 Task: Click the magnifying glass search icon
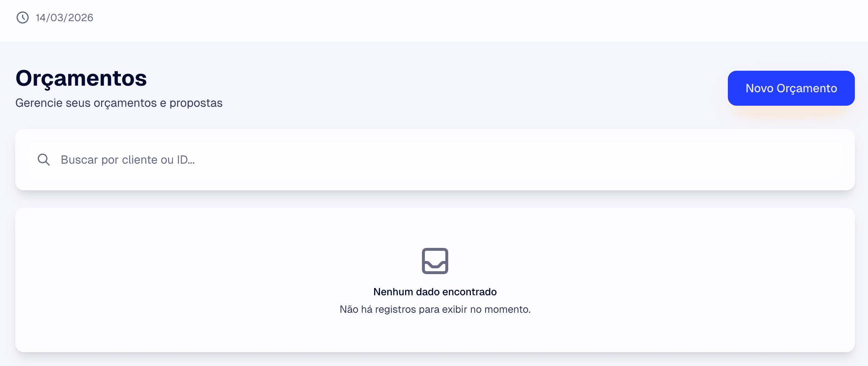(44, 160)
